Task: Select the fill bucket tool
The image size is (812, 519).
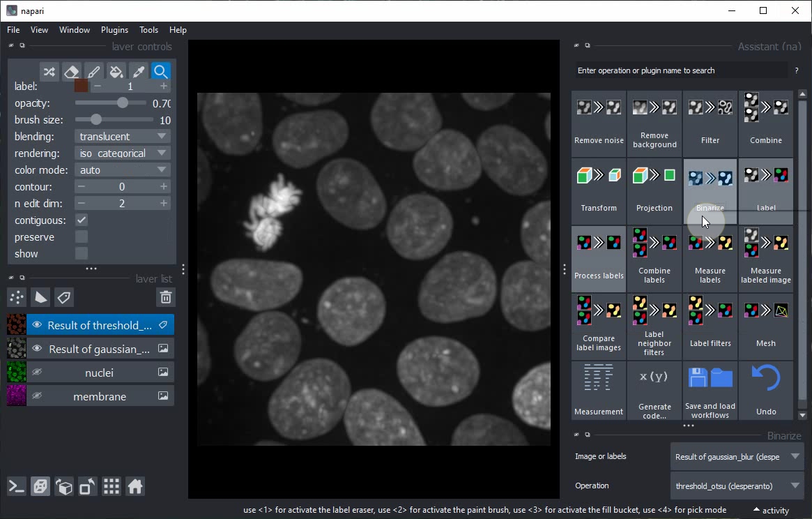Action: [116, 71]
